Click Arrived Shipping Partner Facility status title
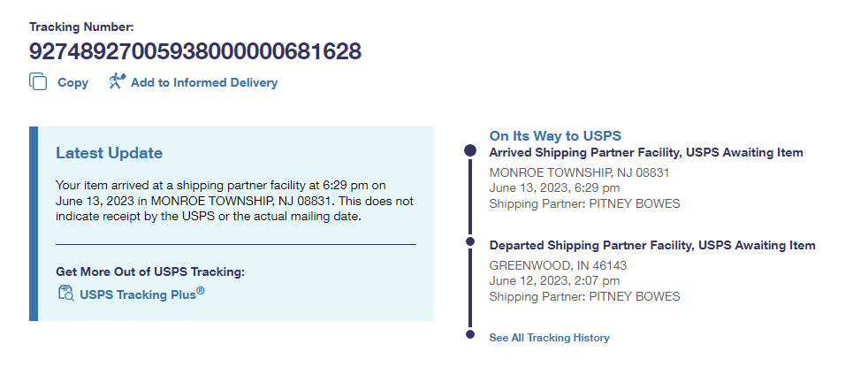 click(645, 153)
